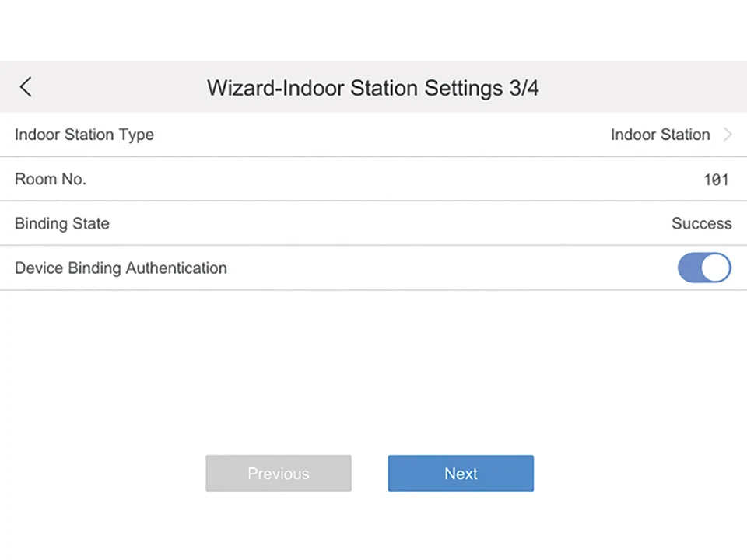The height and width of the screenshot is (560, 747).
Task: Select the Indoor Station type value
Action: (661, 135)
